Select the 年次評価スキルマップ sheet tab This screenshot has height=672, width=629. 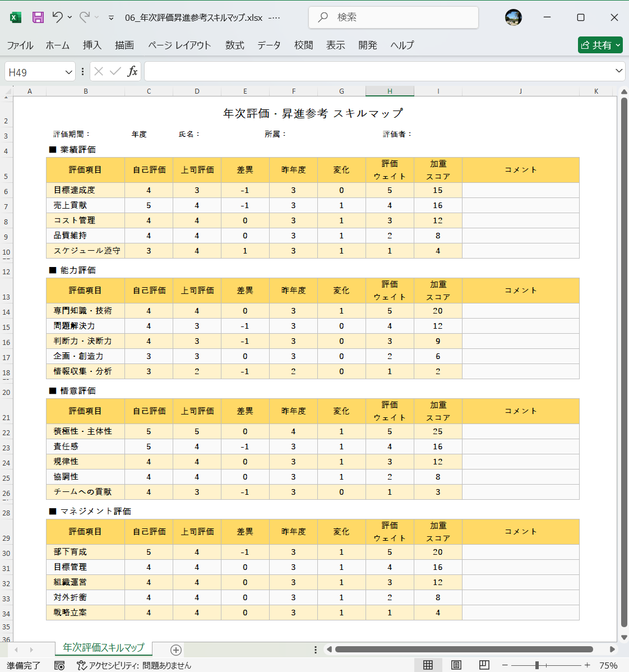click(x=103, y=647)
